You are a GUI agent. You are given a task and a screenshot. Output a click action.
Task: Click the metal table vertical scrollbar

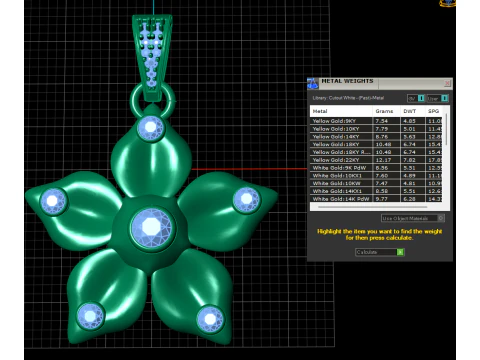point(447,130)
